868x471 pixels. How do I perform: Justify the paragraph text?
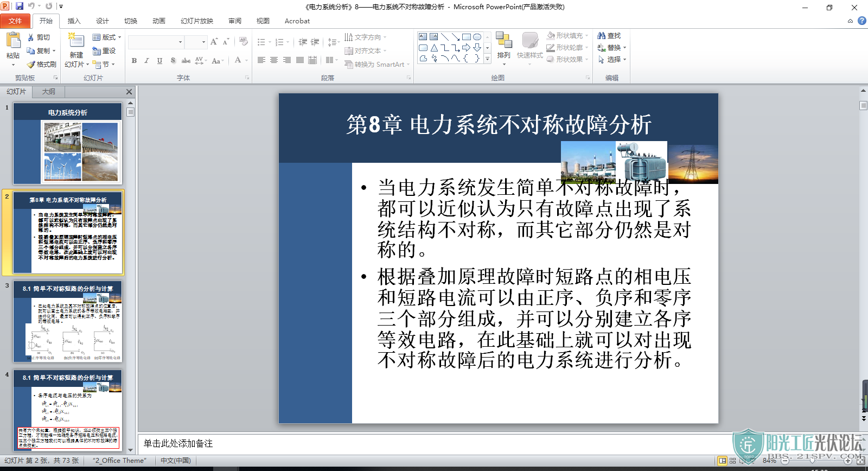[300, 60]
